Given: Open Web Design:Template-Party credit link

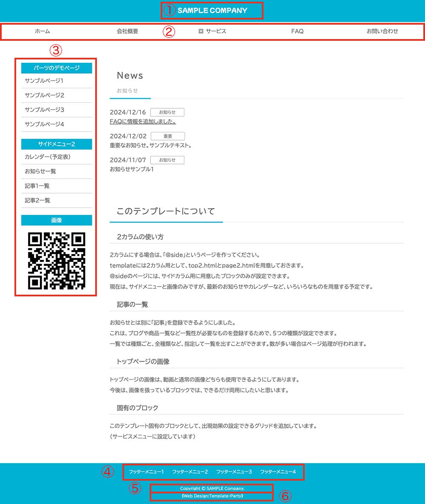Looking at the screenshot, I should [x=212, y=496].
